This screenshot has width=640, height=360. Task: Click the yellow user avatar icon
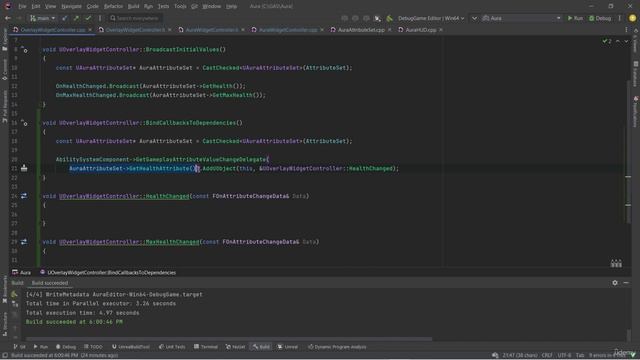[632, 18]
